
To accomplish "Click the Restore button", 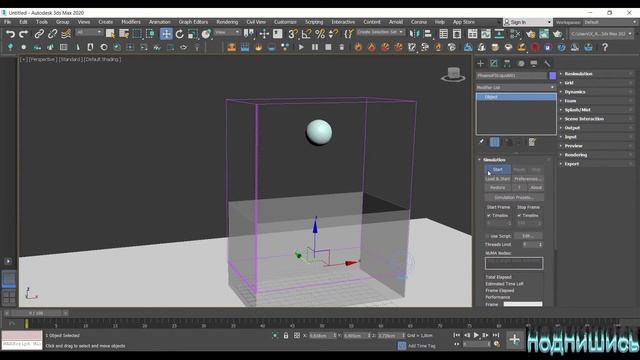I will (498, 188).
